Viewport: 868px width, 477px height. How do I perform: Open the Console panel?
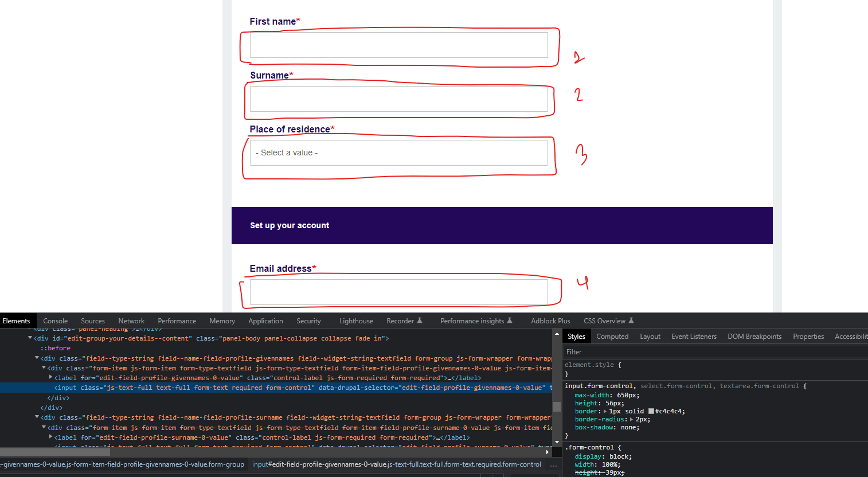[x=55, y=320]
